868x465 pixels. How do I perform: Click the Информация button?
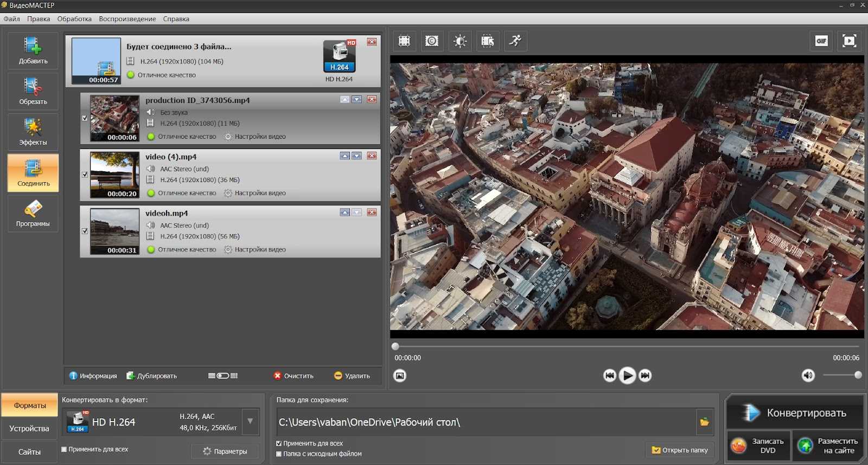coord(93,376)
